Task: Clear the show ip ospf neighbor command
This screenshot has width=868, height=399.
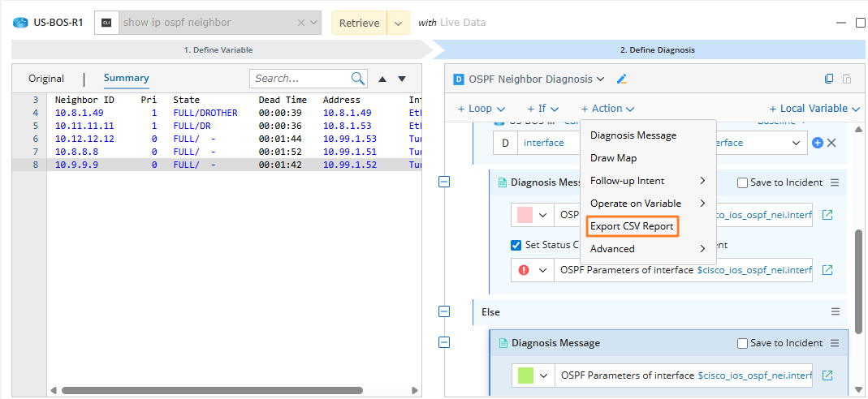Action: pyautogui.click(x=301, y=23)
